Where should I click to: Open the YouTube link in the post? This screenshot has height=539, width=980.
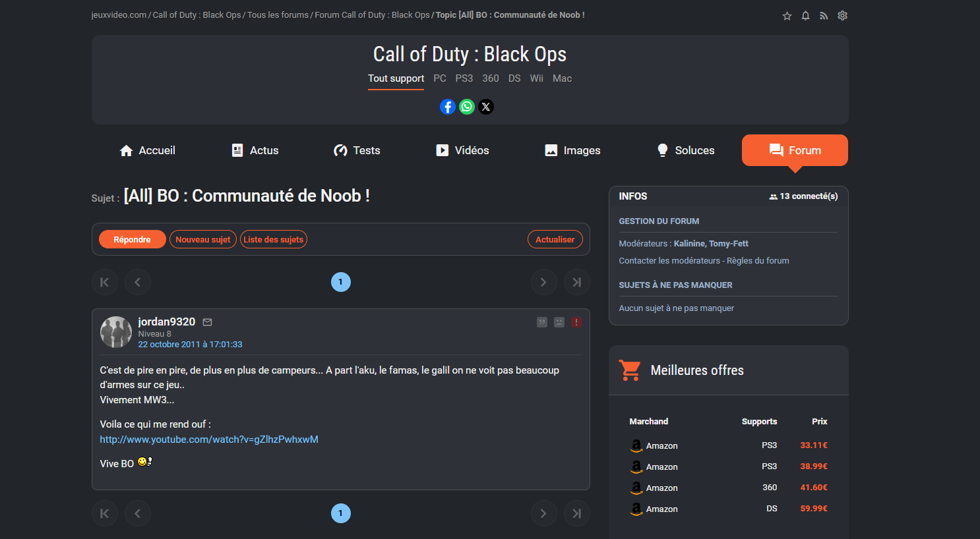(x=209, y=440)
